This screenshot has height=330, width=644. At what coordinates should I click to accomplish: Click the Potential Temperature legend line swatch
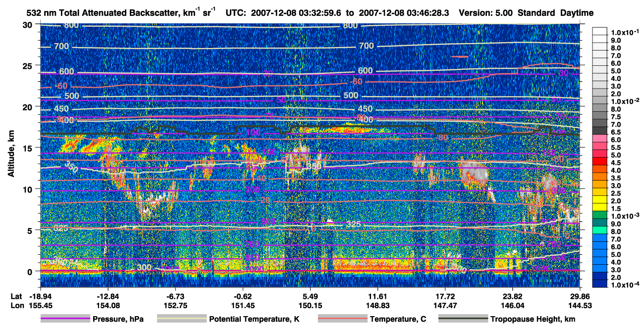(181, 319)
